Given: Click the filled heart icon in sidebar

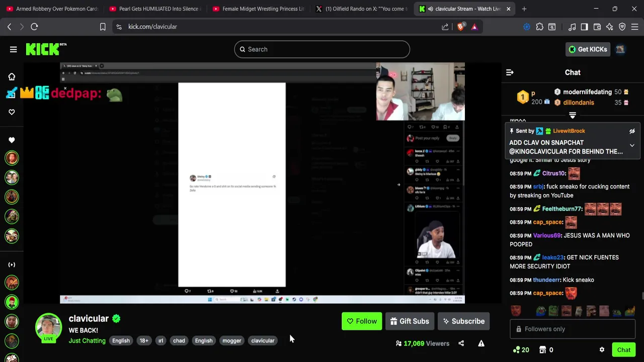Looking at the screenshot, I should [x=12, y=140].
